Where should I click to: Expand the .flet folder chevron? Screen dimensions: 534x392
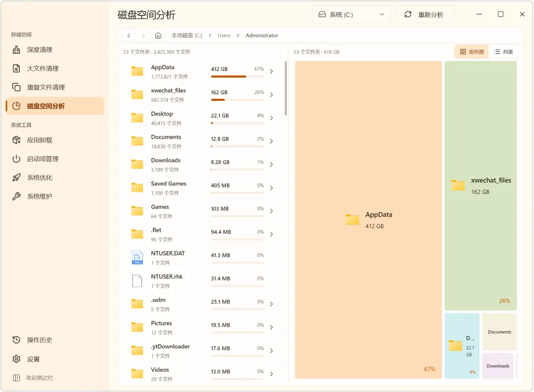pos(271,234)
